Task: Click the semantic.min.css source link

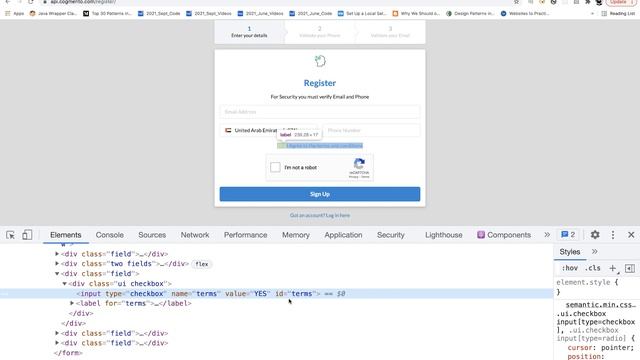Action: (x=600, y=304)
